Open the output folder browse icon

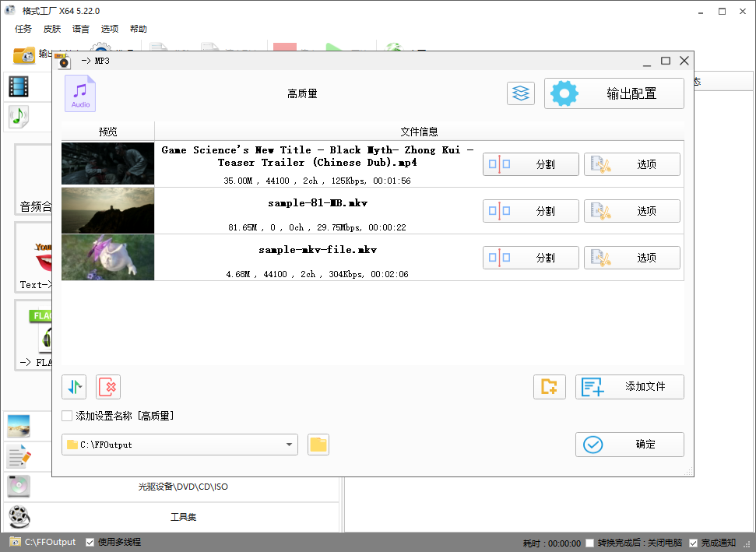click(x=318, y=444)
